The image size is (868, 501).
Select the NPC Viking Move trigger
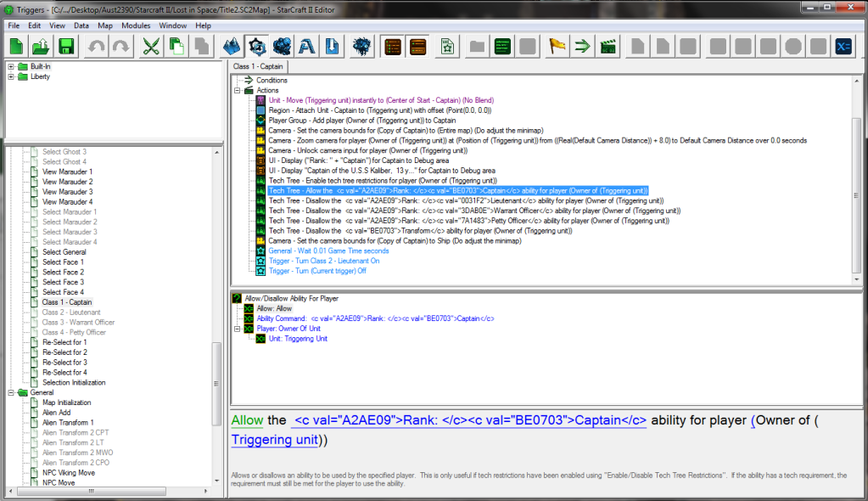tap(69, 473)
